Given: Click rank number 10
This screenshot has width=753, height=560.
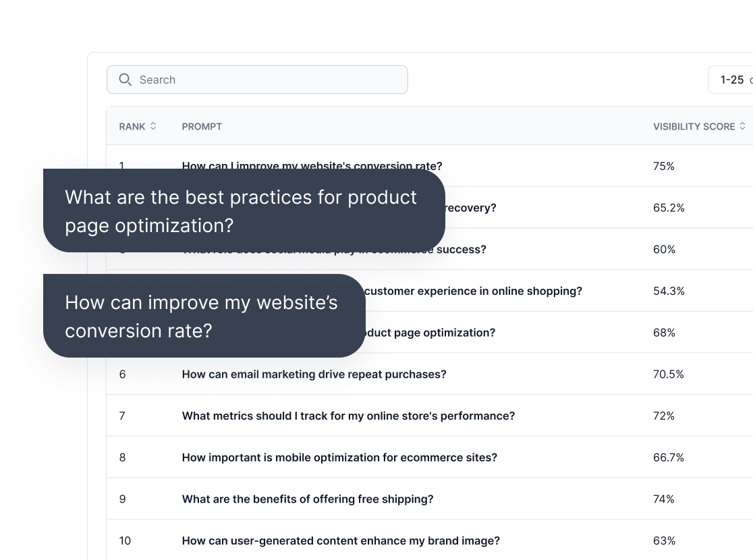Looking at the screenshot, I should click(125, 541).
